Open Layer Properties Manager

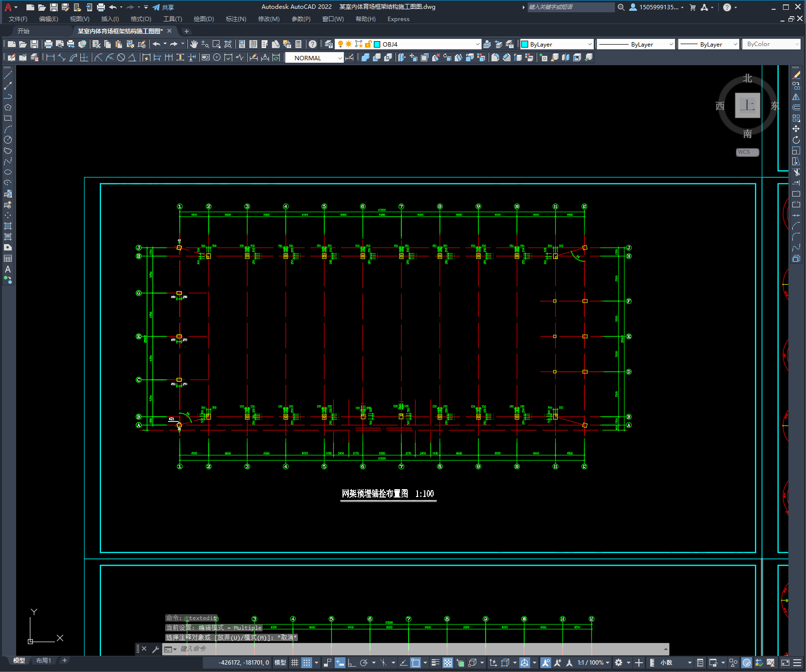click(329, 44)
